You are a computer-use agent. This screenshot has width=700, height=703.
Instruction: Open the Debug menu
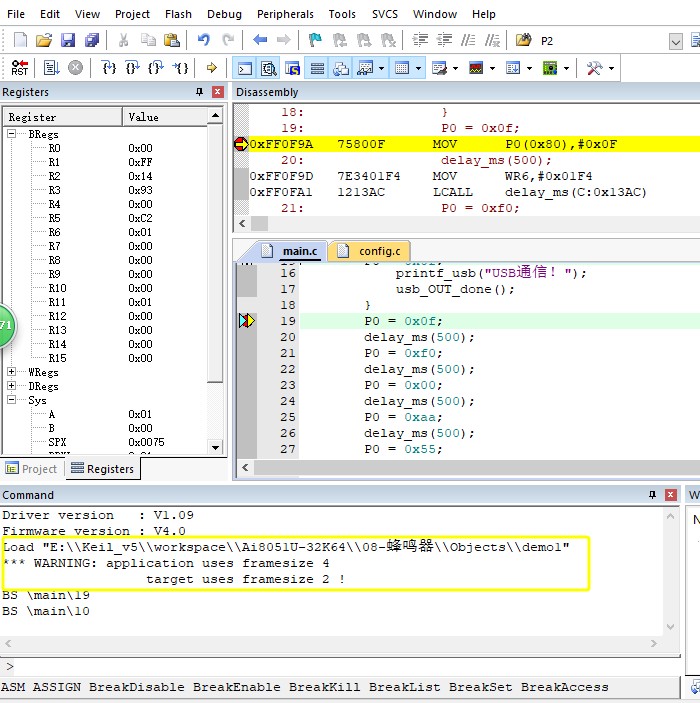pyautogui.click(x=224, y=14)
